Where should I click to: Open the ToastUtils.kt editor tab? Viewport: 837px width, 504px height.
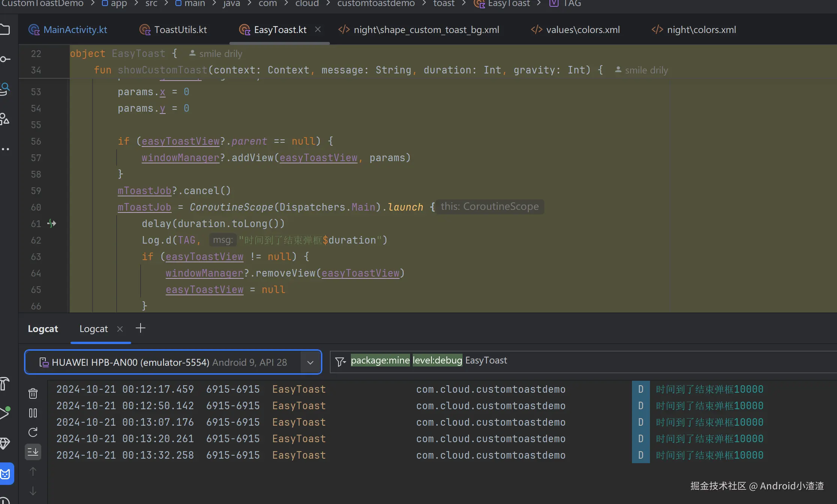pyautogui.click(x=180, y=30)
